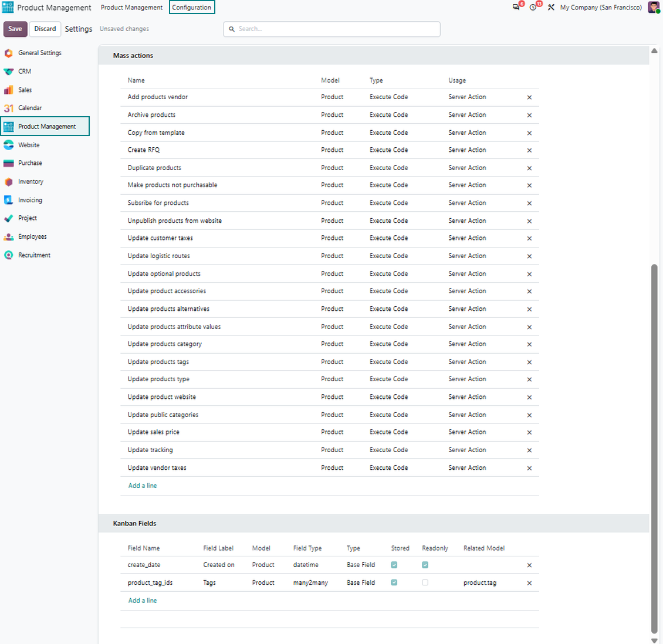Open the Product Management top menu

coord(131,7)
